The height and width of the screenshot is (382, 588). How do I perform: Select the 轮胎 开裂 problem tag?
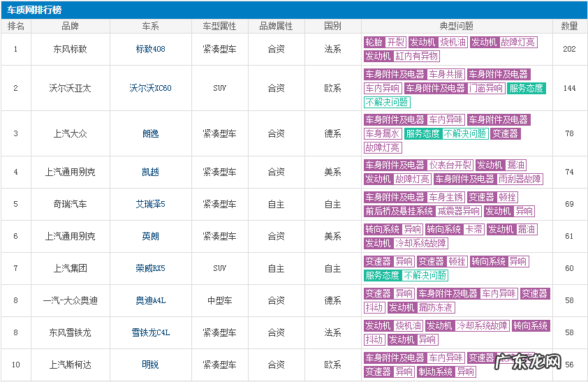385,43
